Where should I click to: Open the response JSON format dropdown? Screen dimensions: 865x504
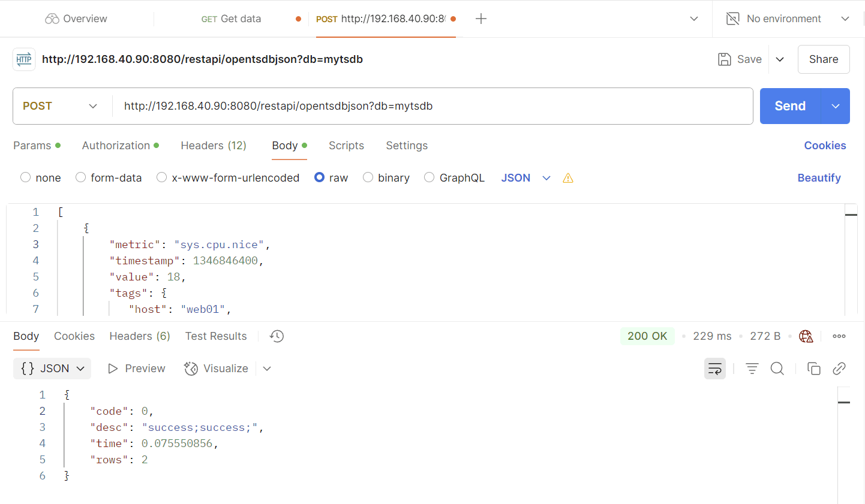52,369
